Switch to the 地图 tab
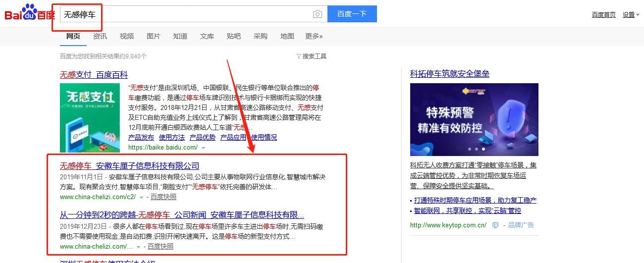This screenshot has height=263, width=644. [x=287, y=36]
